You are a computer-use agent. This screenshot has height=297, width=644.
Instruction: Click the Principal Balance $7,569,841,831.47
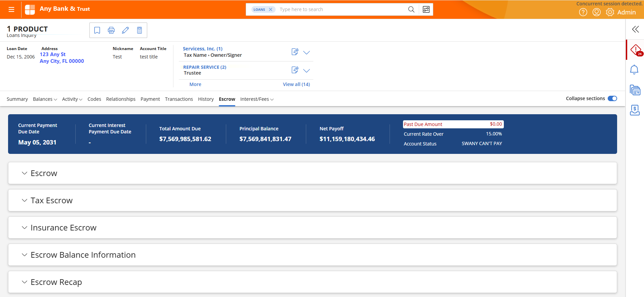(265, 139)
